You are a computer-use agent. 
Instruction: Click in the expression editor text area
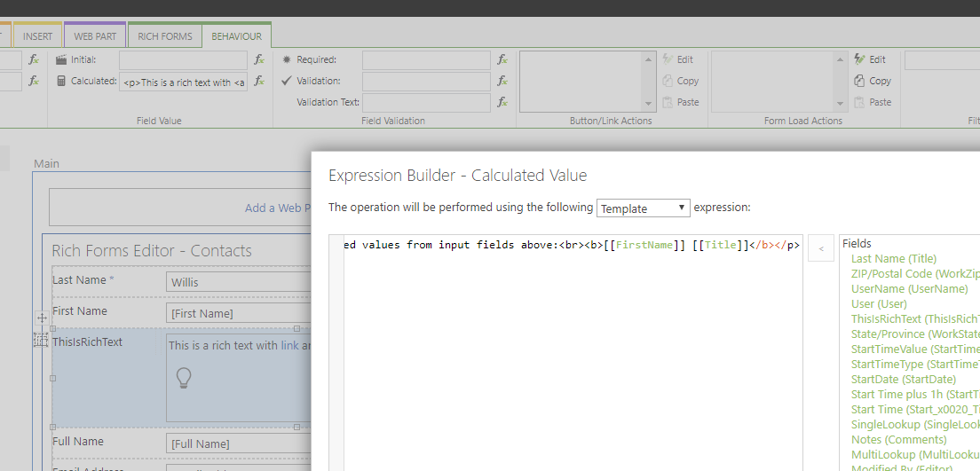[568, 355]
